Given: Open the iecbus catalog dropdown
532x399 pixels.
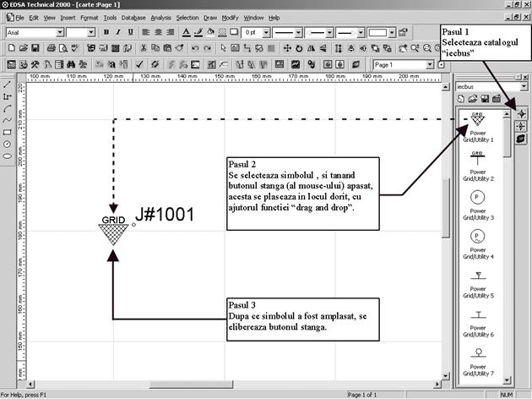Looking at the screenshot, I should click(524, 85).
